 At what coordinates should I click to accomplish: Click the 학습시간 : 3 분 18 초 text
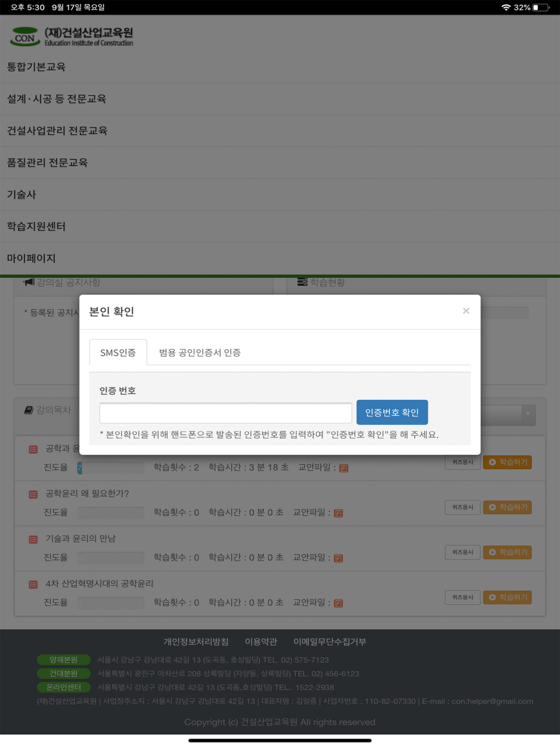tap(249, 467)
